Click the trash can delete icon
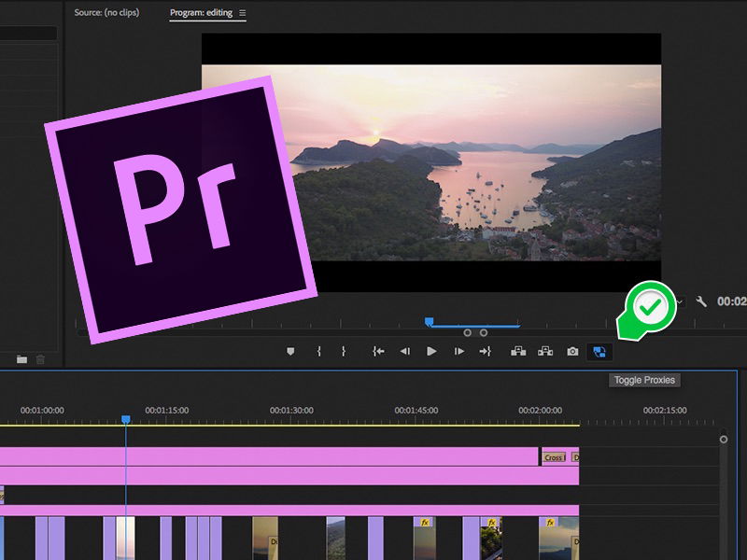This screenshot has height=560, width=747. 40,359
